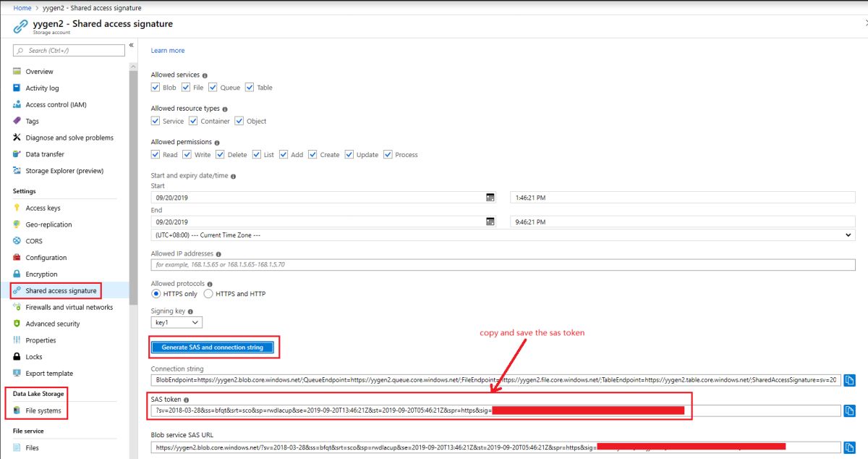This screenshot has height=459, width=868.
Task: Click the End time field 9:46:21 PM
Action: 682,222
